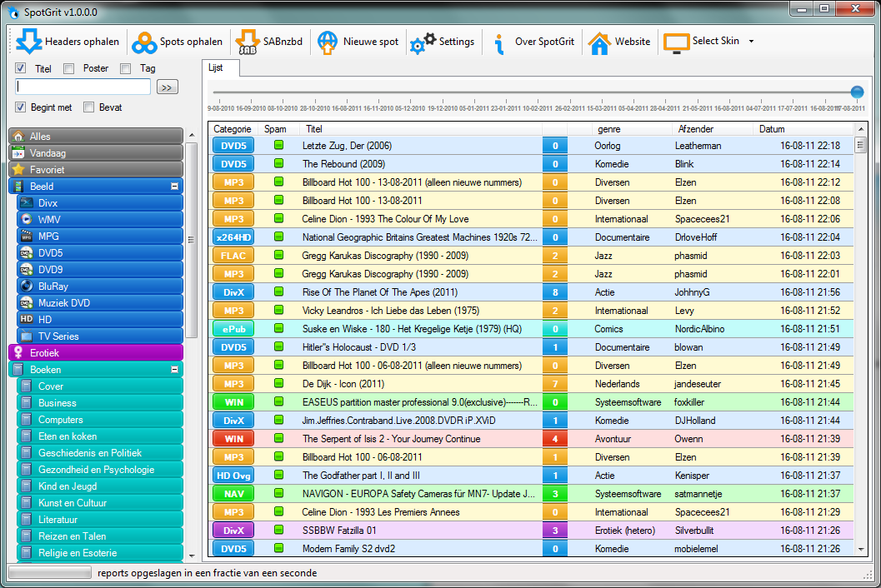This screenshot has width=881, height=588.
Task: Click the Vandaag calendar icon
Action: (x=18, y=152)
